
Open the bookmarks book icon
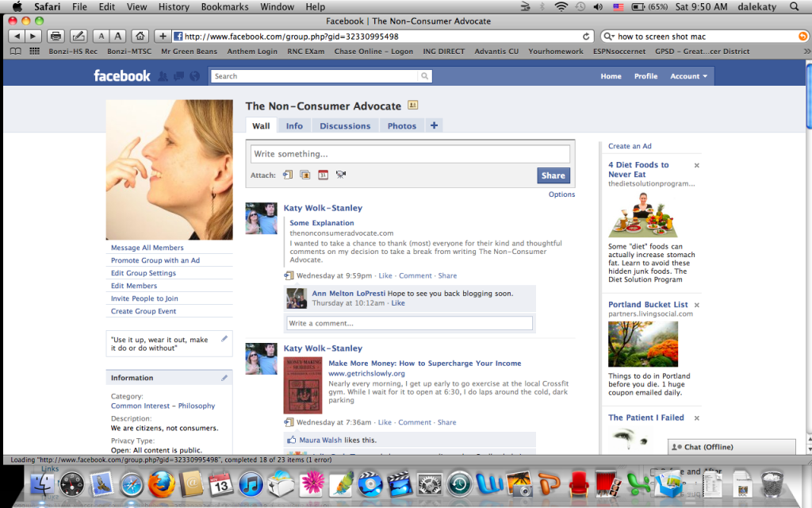click(x=16, y=52)
